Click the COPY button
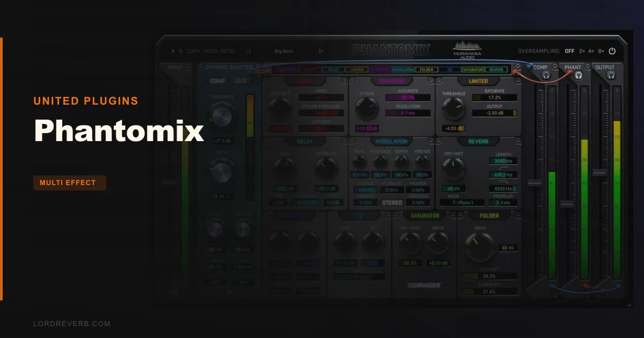The height and width of the screenshot is (338, 644). 193,52
